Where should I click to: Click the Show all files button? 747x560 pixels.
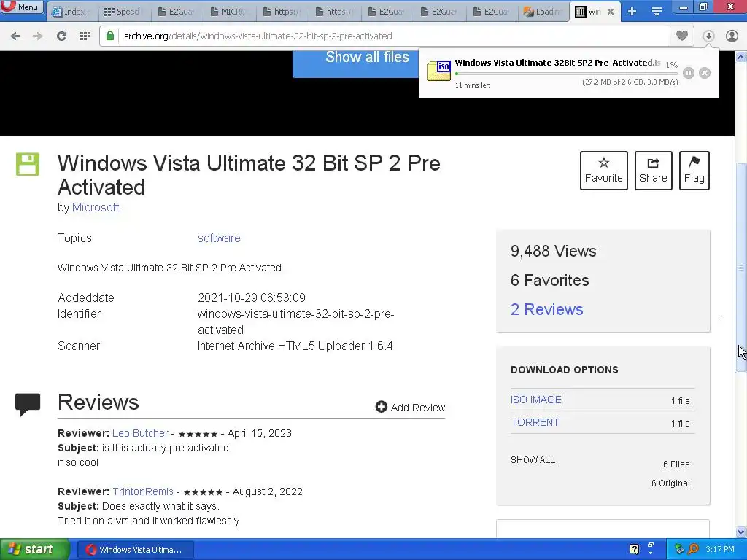click(356, 63)
